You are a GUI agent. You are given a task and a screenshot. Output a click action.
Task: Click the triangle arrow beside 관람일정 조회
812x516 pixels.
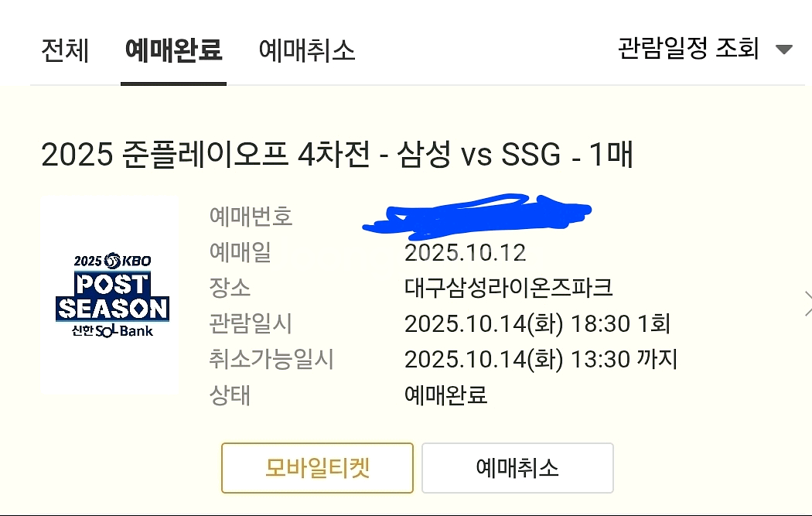click(x=783, y=50)
